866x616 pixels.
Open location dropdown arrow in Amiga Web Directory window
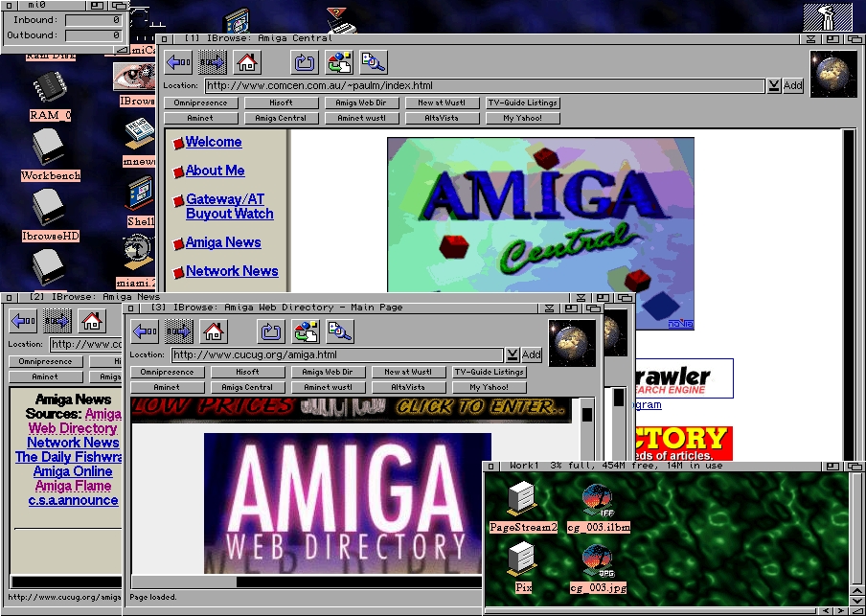512,355
